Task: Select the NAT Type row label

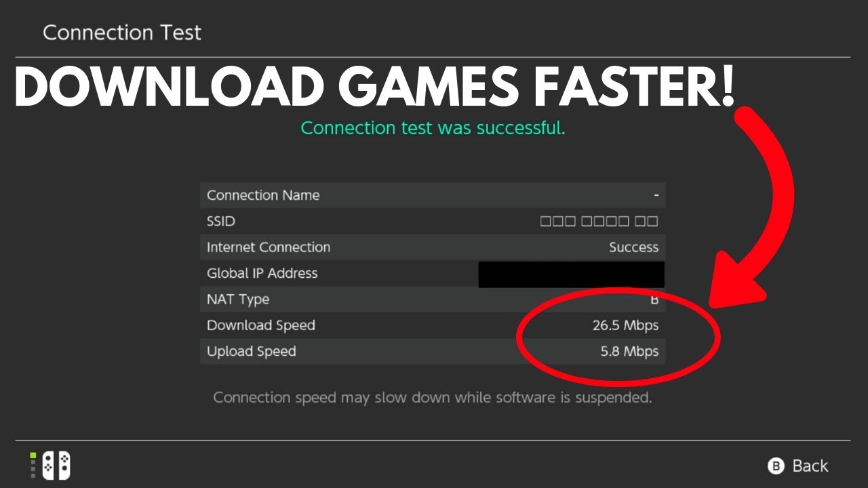Action: coord(238,299)
